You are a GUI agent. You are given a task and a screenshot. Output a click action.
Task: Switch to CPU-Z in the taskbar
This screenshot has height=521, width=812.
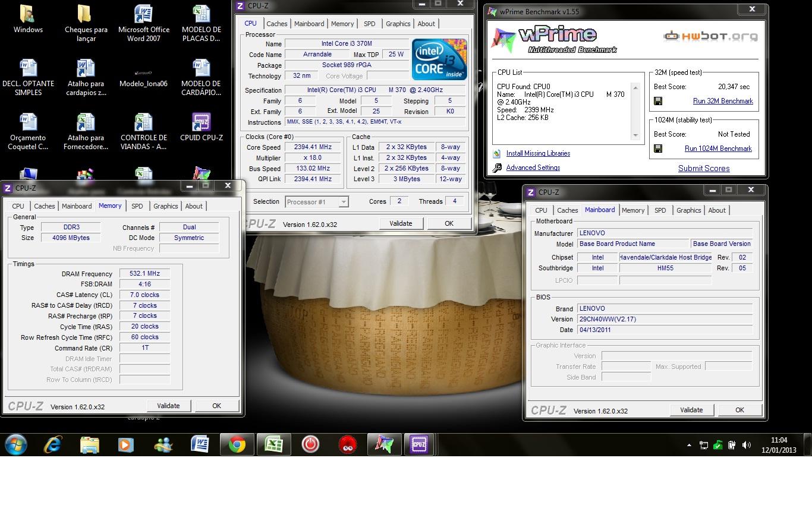pyautogui.click(x=418, y=444)
